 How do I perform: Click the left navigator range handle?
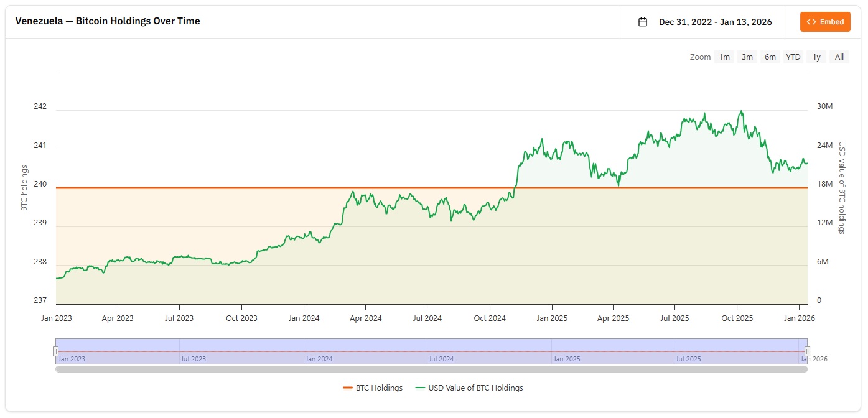[x=55, y=351]
